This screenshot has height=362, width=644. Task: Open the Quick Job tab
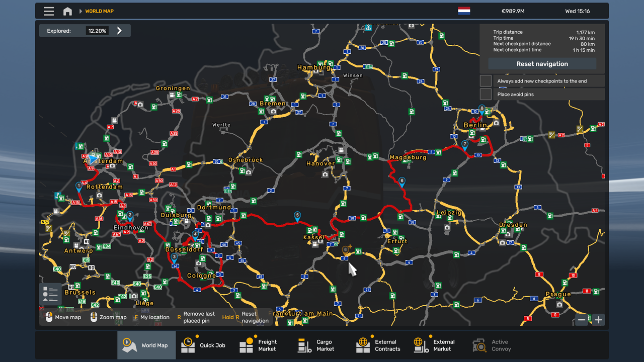(204, 345)
